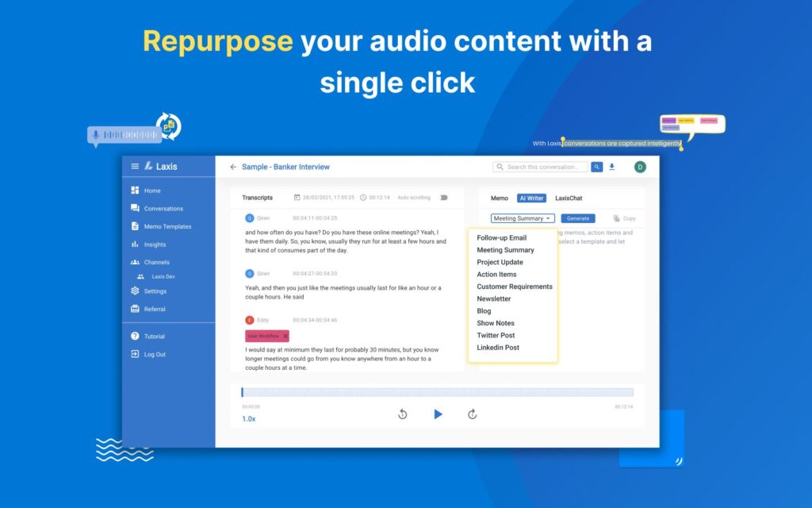This screenshot has width=812, height=508.
Task: Click the audio progress bar
Action: coord(437,392)
